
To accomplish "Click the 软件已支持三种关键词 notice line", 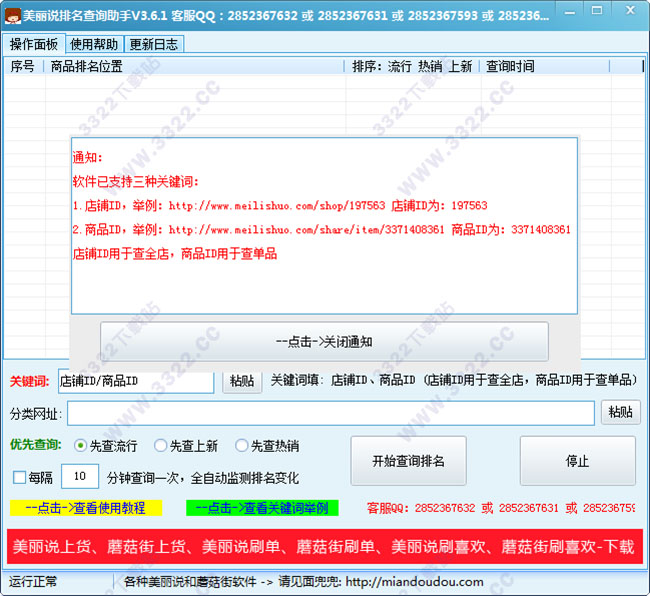I will coord(136,182).
